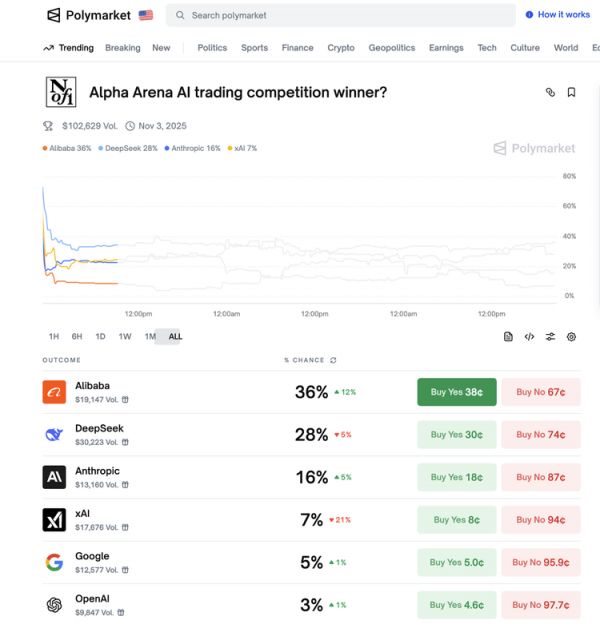Open the Trending category
600x640 pixels.
pyautogui.click(x=69, y=48)
